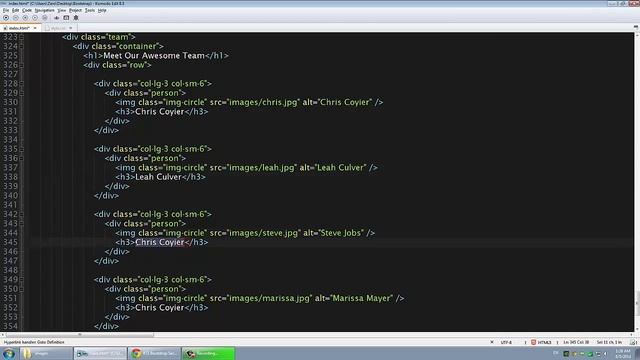
Task: Click the selection count status text
Action: [609, 342]
